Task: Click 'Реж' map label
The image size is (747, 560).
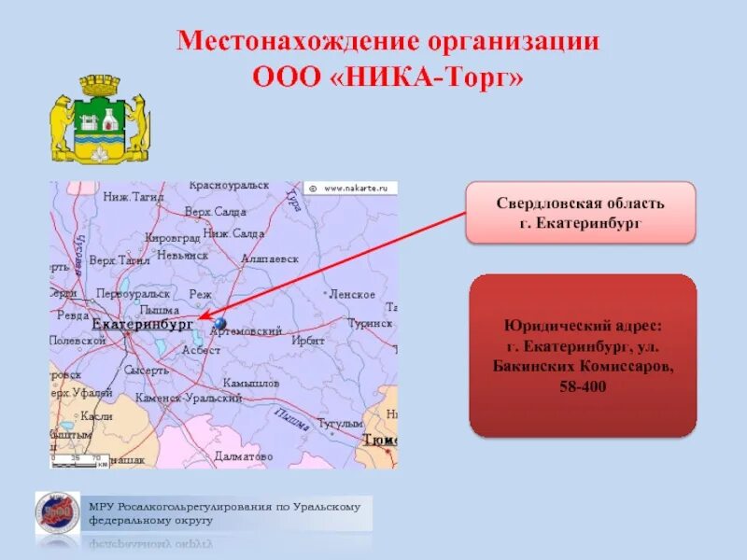Action: click(x=200, y=294)
